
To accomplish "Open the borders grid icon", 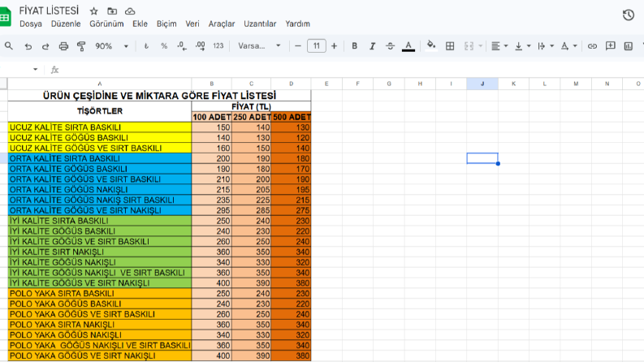I will pyautogui.click(x=450, y=46).
